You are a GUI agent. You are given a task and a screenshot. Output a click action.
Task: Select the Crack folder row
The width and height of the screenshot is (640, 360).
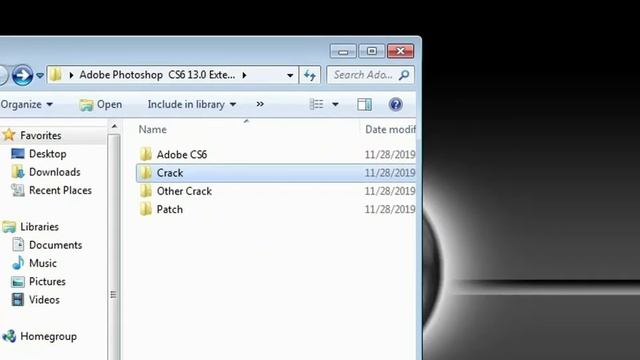click(x=276, y=173)
